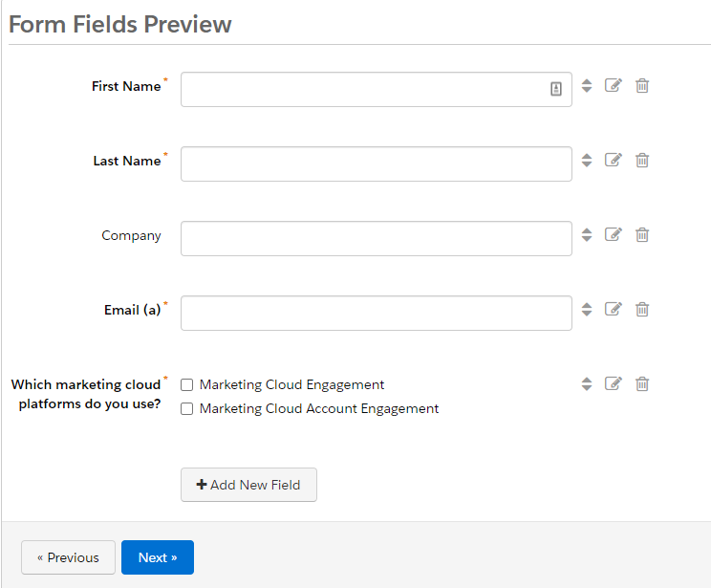
Task: Check Marketing Cloud Account Engagement option
Action: click(186, 409)
